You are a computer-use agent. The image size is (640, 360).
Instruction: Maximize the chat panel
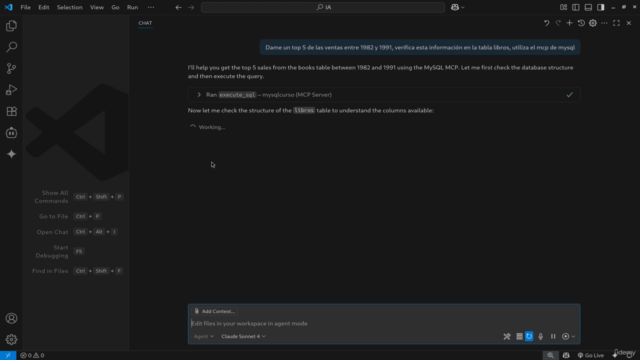(x=616, y=23)
